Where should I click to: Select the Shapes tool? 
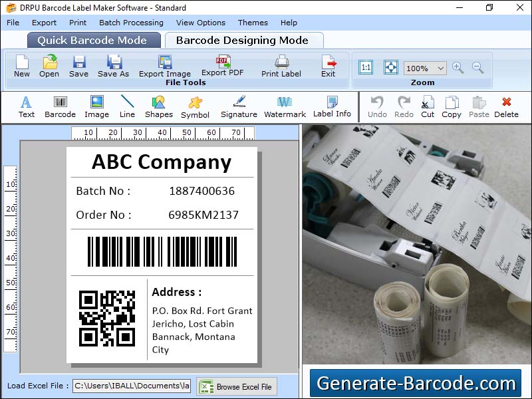158,106
